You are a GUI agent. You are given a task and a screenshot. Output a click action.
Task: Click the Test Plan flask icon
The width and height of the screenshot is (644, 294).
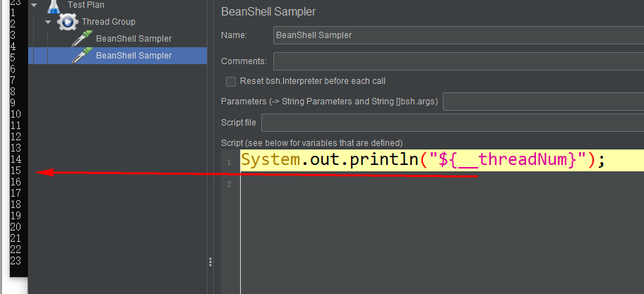coord(54,6)
